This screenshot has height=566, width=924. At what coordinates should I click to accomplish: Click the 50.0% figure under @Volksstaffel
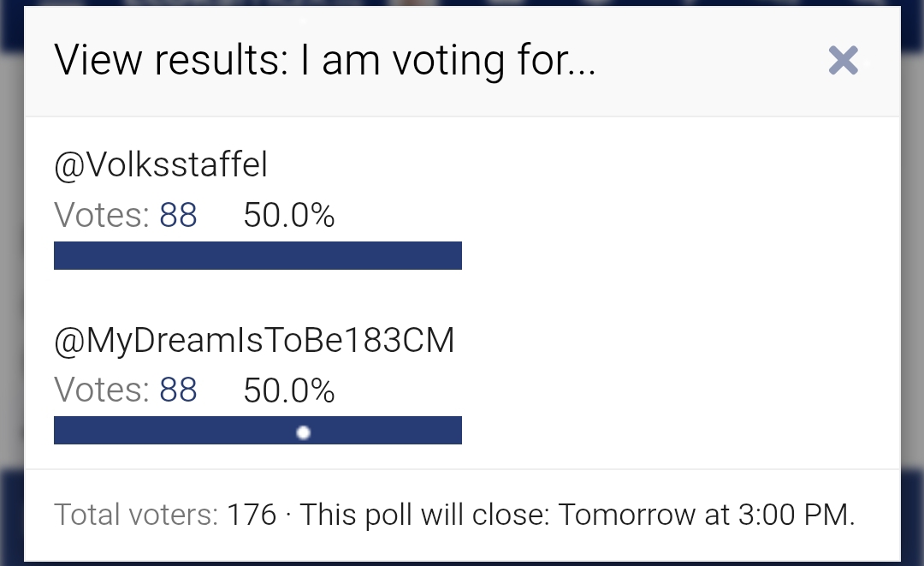(x=289, y=216)
